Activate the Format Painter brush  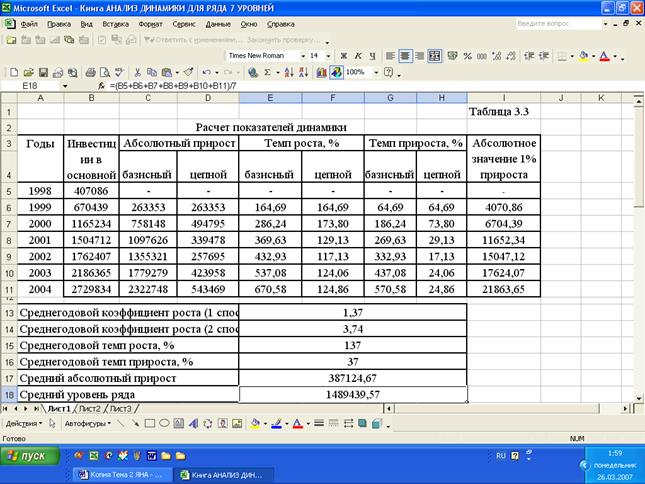point(188,73)
